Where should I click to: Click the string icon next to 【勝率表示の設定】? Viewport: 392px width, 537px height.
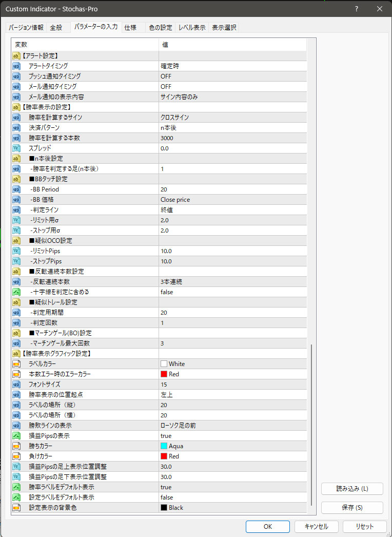(x=16, y=107)
